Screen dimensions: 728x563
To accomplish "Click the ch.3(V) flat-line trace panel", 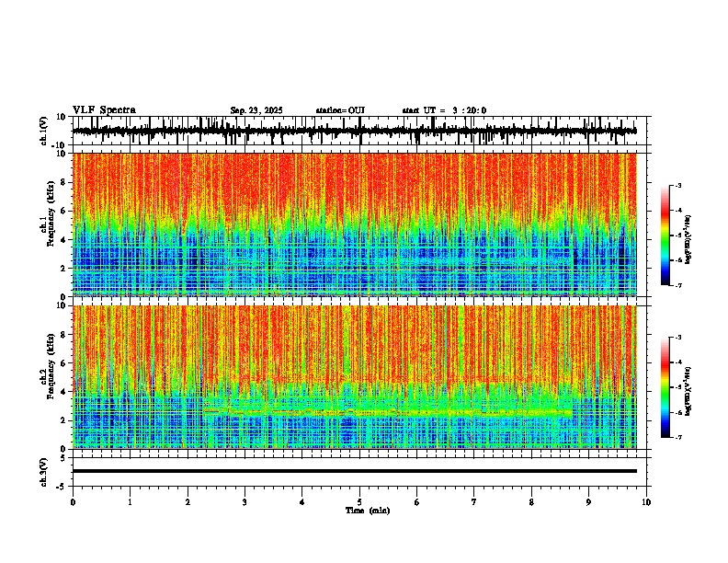I will (361, 472).
